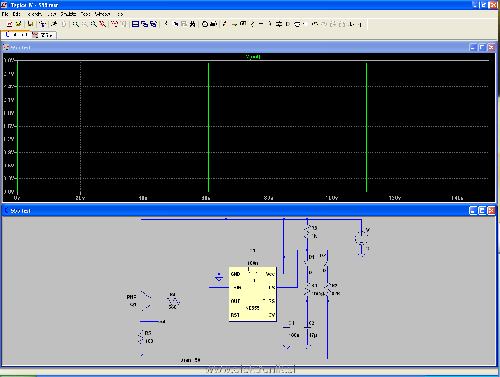The image size is (500, 377).
Task: Save the file with the toolbar disk icon
Action: point(30,24)
